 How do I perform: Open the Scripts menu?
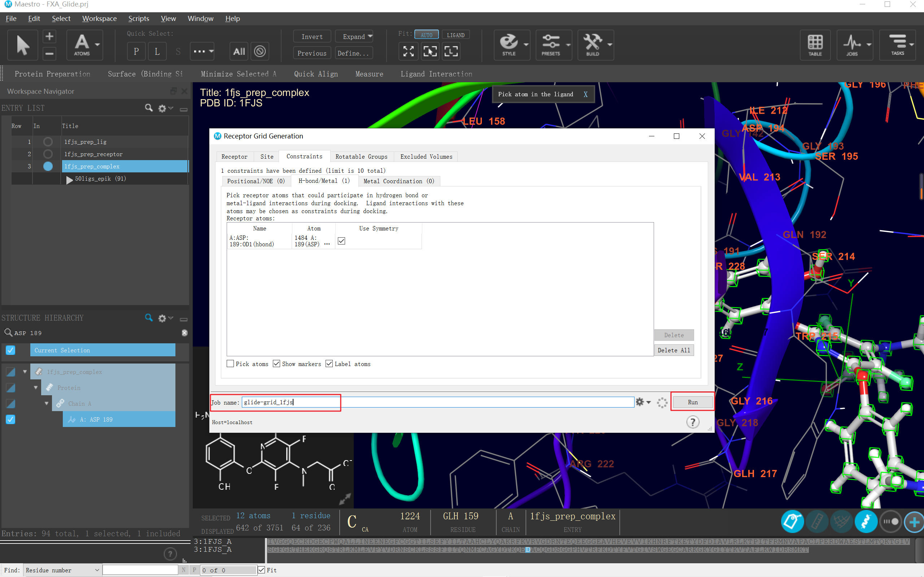coord(138,18)
